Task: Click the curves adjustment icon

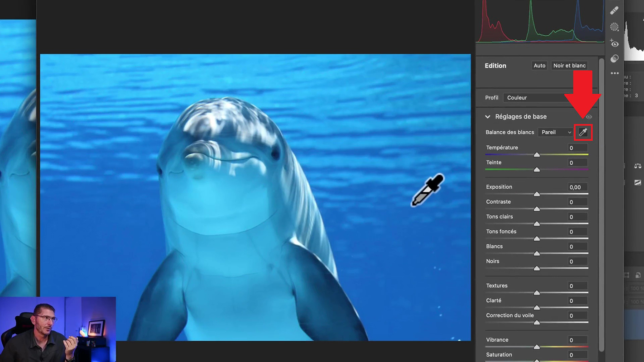Action: pos(638,182)
